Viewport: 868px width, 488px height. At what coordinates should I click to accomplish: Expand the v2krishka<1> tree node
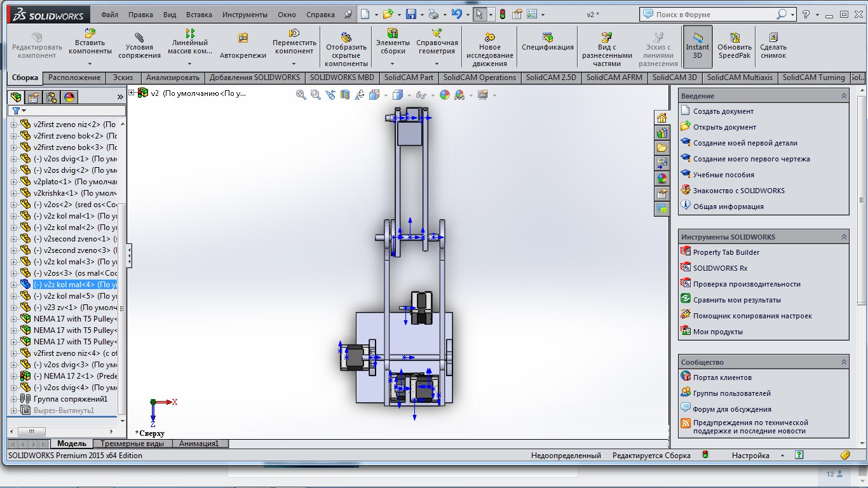pos(13,193)
